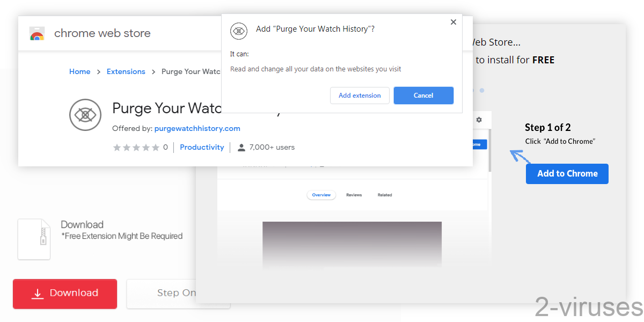Select the Overview tab
The width and height of the screenshot is (644, 322).
coord(321,195)
